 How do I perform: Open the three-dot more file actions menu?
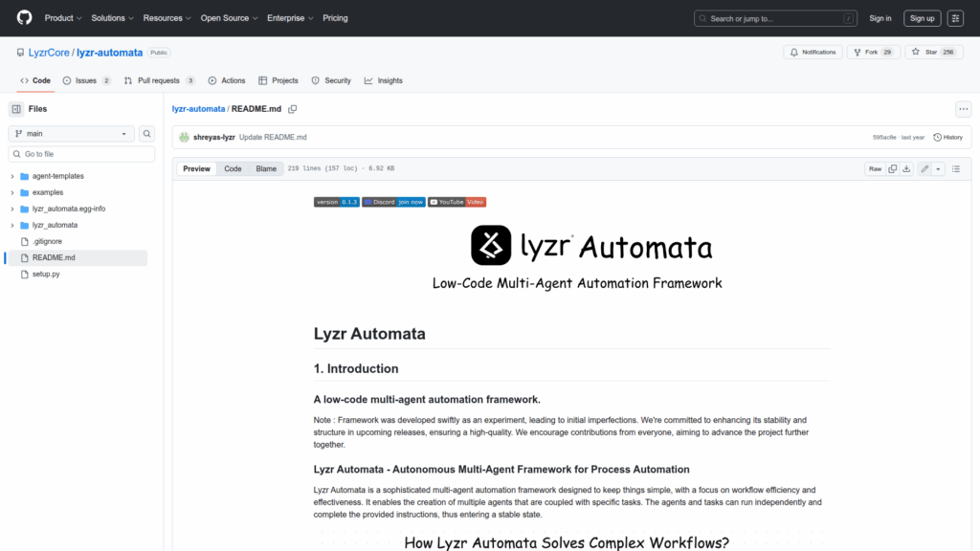pos(963,109)
